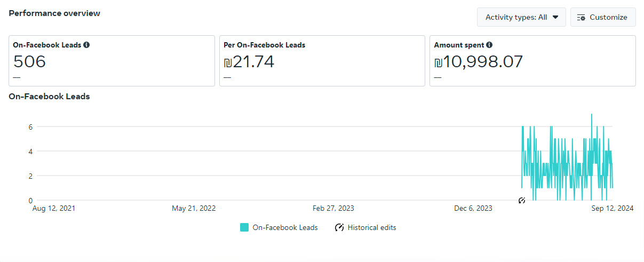Select the Per On-Facebook Leads card
Screen dimensions: 644x262
(x=322, y=61)
